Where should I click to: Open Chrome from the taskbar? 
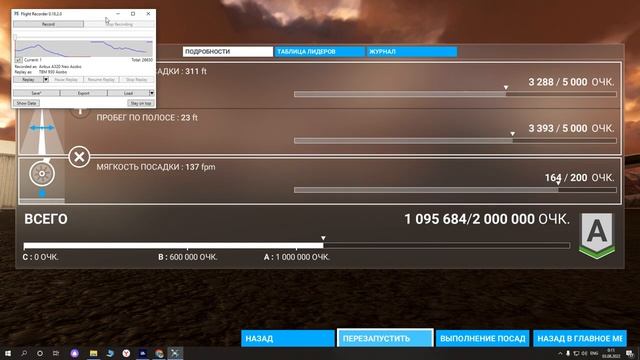[x=159, y=353]
